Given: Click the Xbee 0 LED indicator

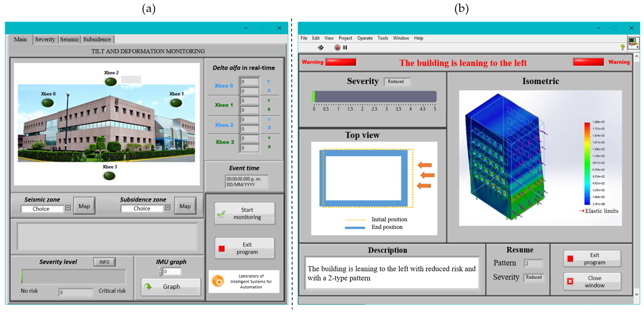Looking at the screenshot, I should pyautogui.click(x=47, y=103).
